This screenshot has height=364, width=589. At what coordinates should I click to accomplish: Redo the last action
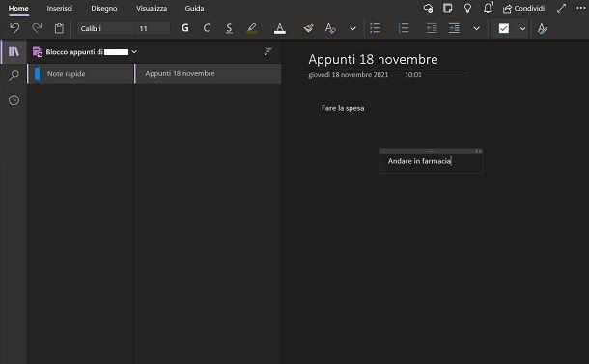[37, 28]
